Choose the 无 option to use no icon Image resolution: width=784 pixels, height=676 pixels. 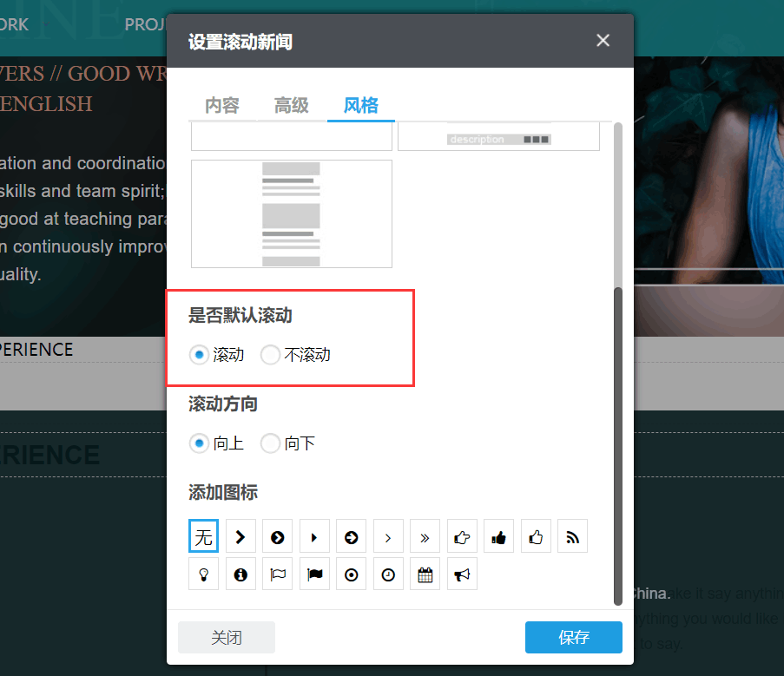click(x=203, y=535)
